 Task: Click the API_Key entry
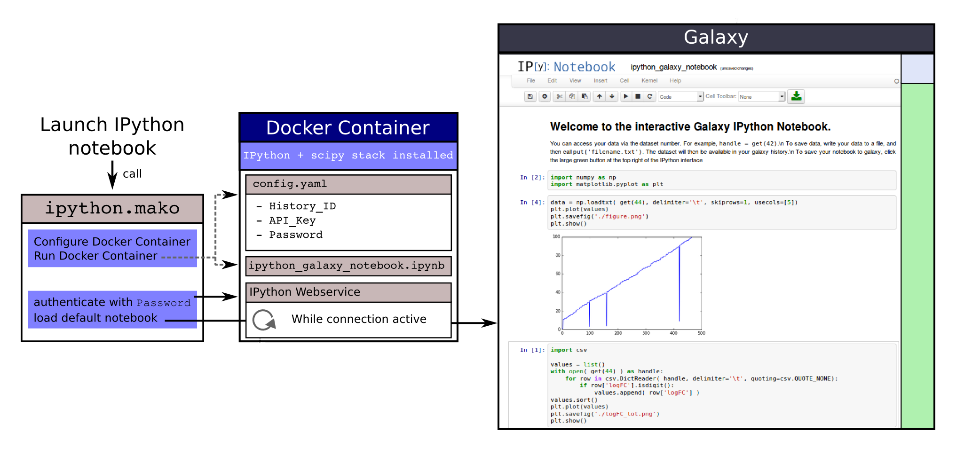[292, 220]
